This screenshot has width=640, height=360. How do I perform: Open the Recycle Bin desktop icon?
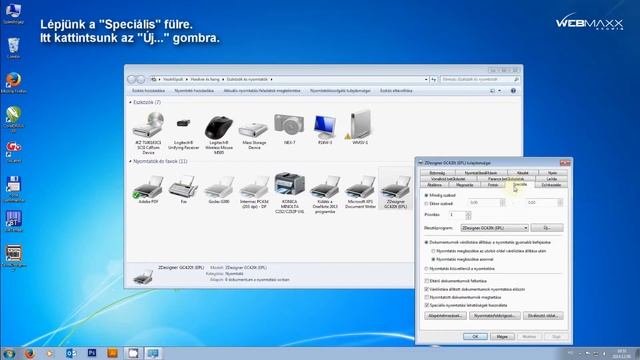tap(13, 48)
